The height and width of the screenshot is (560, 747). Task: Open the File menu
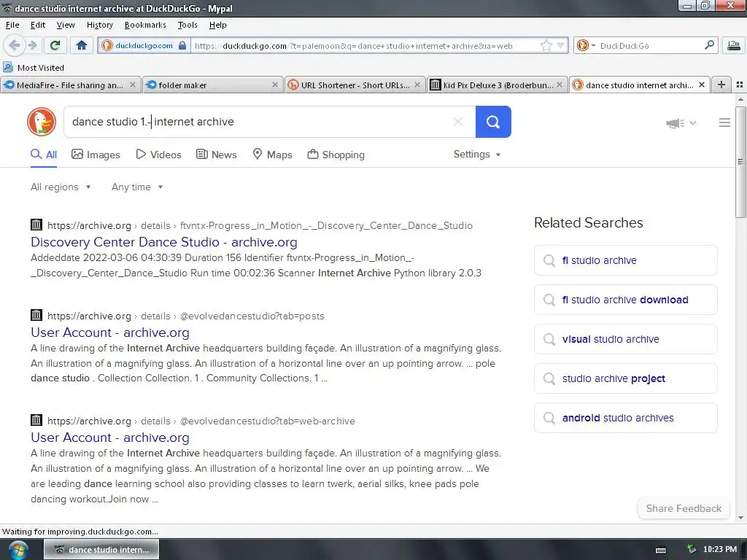(12, 25)
